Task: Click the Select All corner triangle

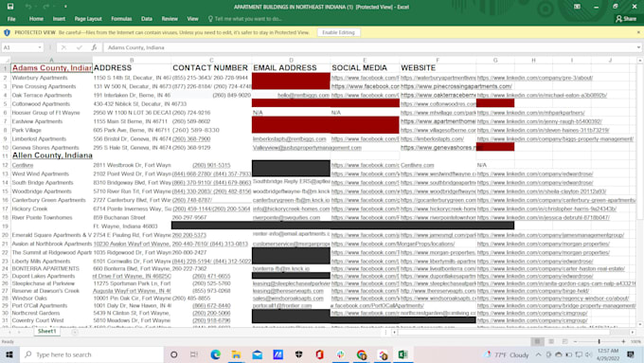Action: (6, 61)
